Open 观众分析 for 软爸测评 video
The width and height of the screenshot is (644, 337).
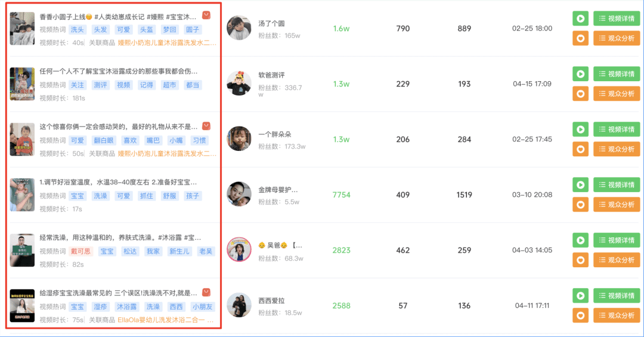(x=617, y=94)
